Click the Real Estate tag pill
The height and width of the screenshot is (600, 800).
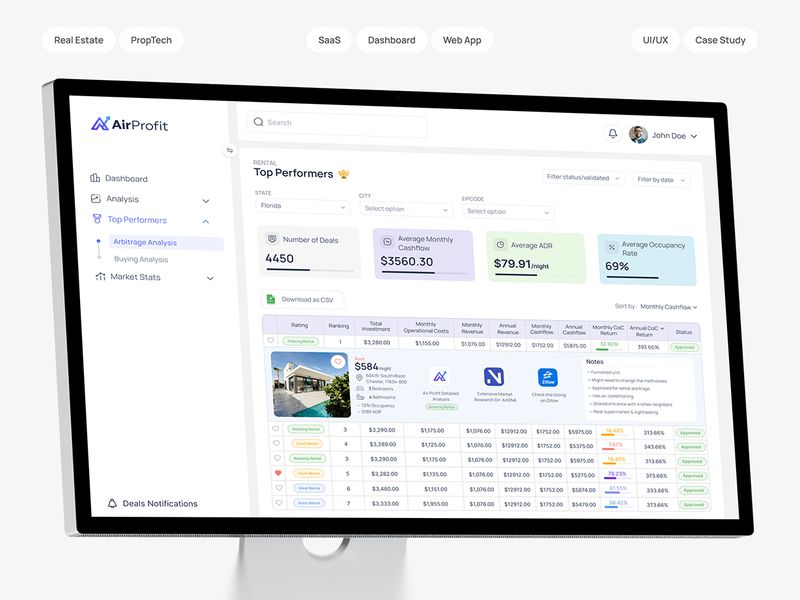point(79,40)
